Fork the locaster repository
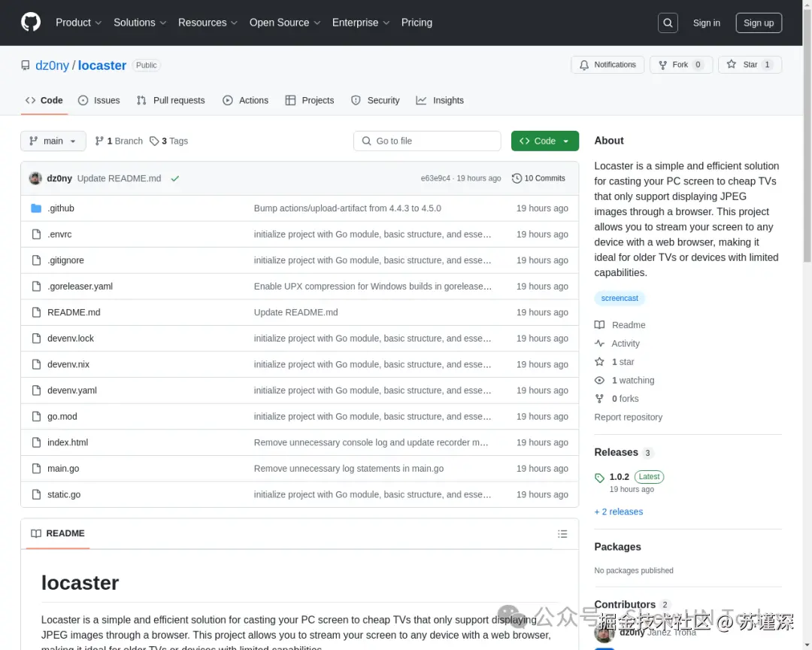The width and height of the screenshot is (812, 650). pos(681,65)
